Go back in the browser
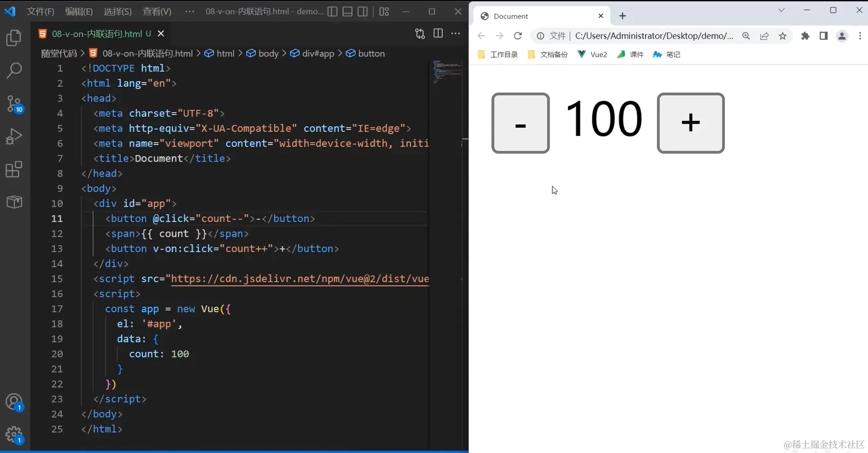 pyautogui.click(x=481, y=36)
